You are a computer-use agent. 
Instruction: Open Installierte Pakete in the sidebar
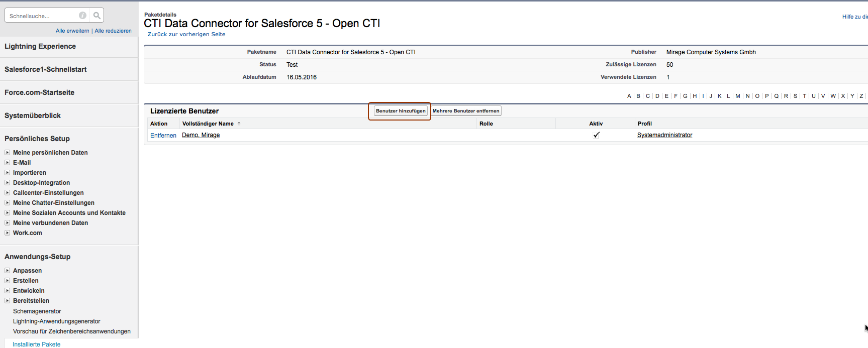click(x=37, y=344)
